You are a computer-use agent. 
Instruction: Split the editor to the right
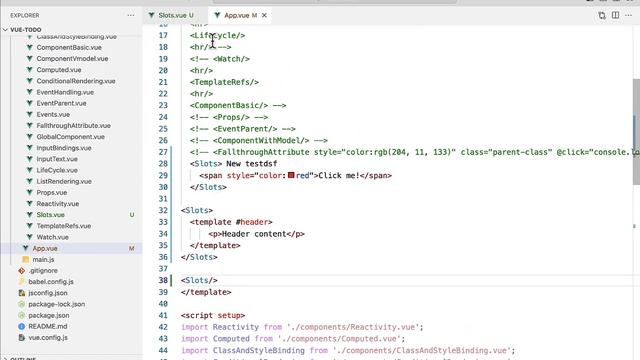615,16
